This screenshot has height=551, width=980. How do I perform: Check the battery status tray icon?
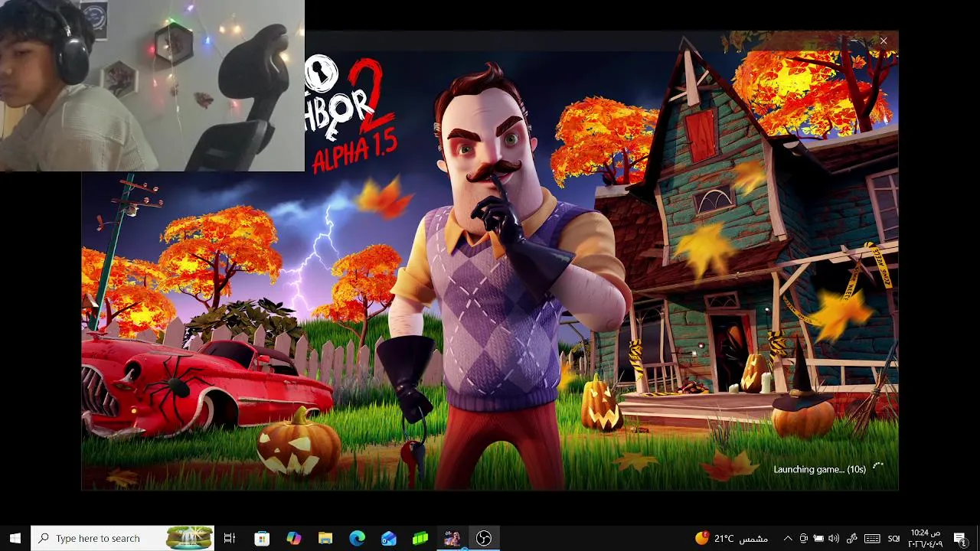(818, 538)
